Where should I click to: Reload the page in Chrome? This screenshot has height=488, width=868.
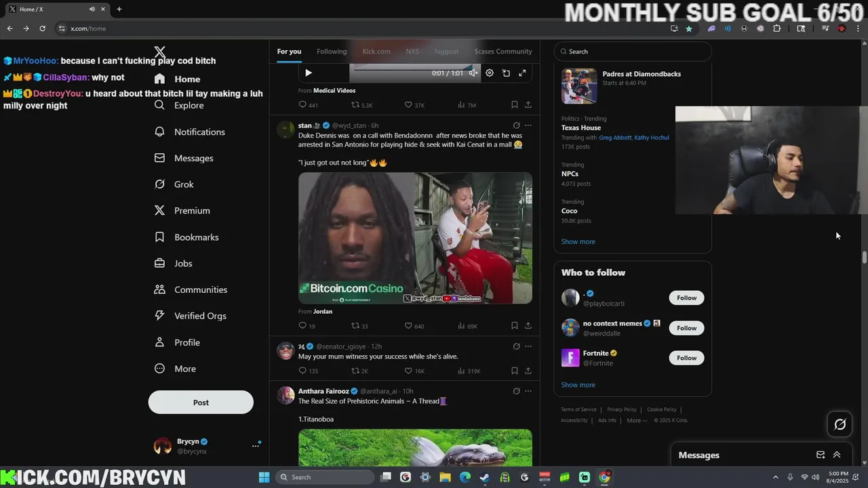pos(42,28)
